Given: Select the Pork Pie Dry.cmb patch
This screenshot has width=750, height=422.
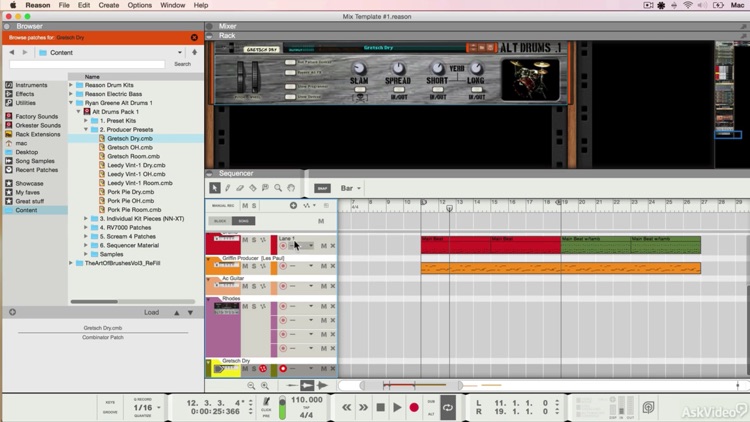Looking at the screenshot, I should click(x=131, y=192).
